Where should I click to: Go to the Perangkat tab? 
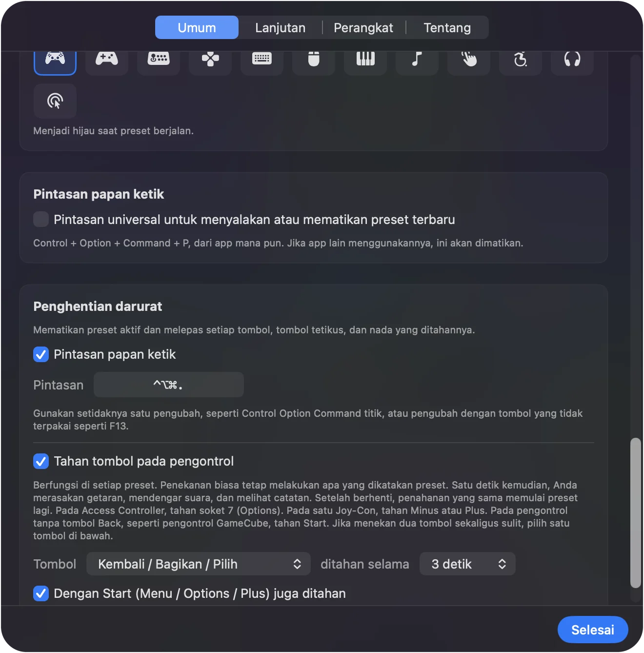point(363,28)
